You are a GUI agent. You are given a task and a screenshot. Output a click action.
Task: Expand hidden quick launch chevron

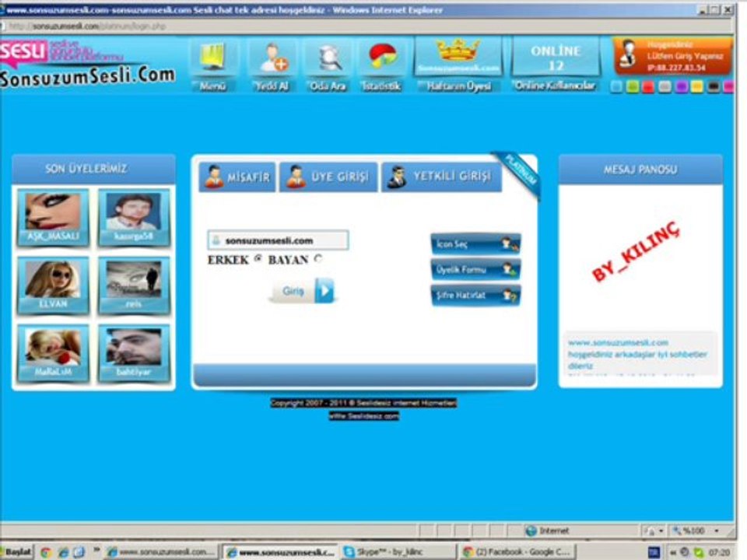[96, 550]
